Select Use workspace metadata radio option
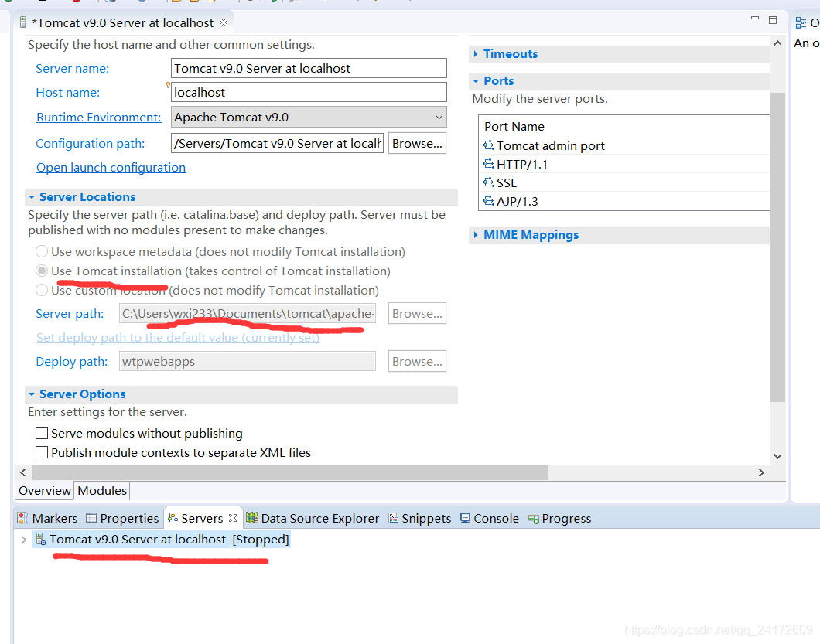Viewport: 820px width, 644px height. click(42, 251)
